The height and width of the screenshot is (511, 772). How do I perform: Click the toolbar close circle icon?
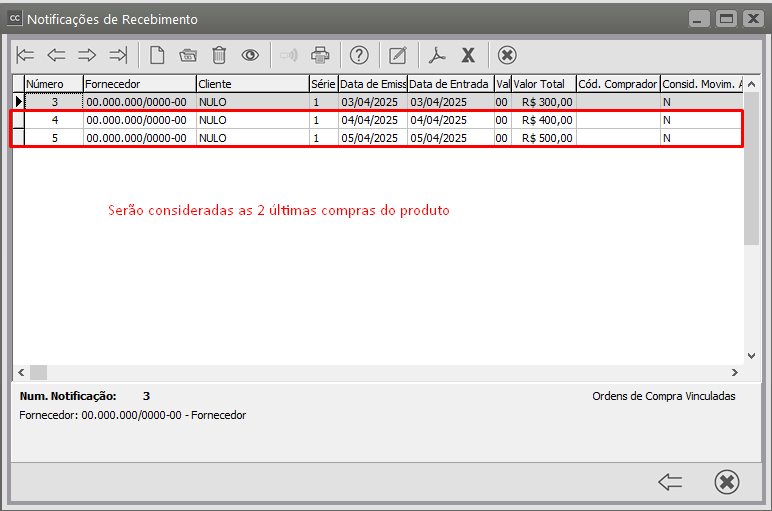pos(507,55)
